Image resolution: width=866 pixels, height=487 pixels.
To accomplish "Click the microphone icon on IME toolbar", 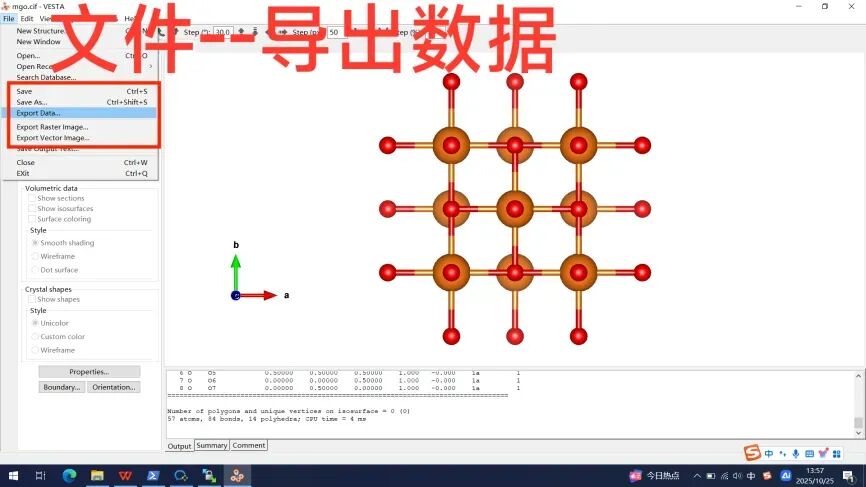I will coord(796,454).
